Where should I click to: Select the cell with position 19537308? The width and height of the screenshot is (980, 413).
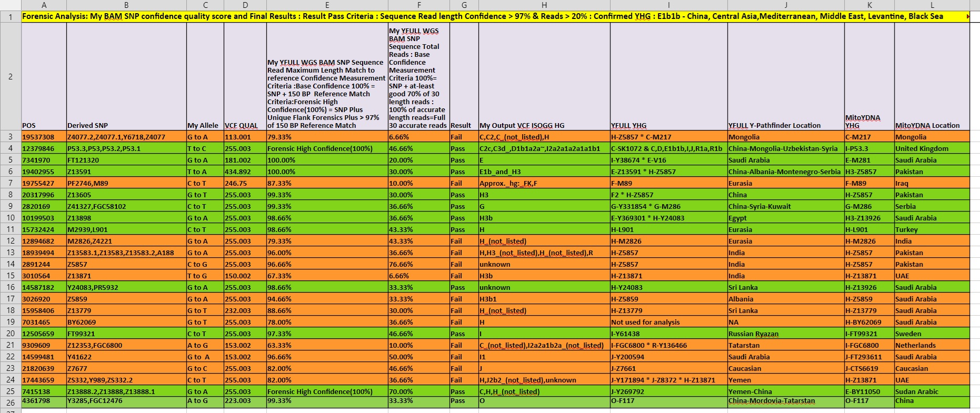tap(44, 137)
